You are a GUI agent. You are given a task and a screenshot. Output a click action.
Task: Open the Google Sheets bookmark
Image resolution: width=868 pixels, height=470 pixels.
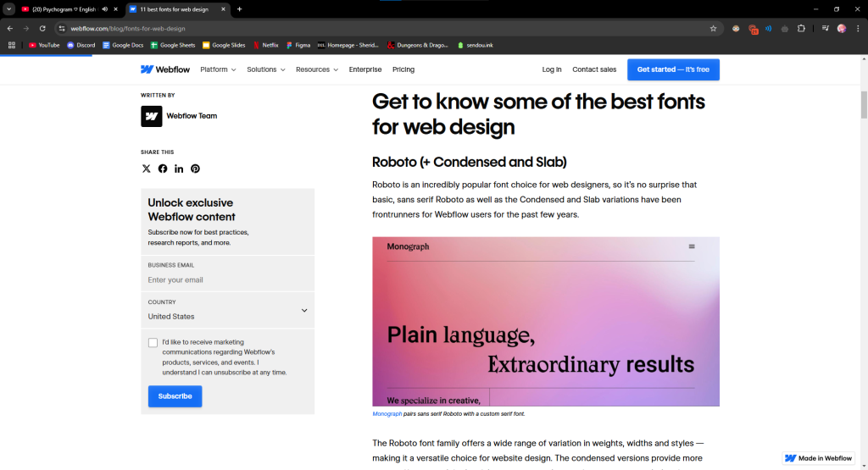173,46
